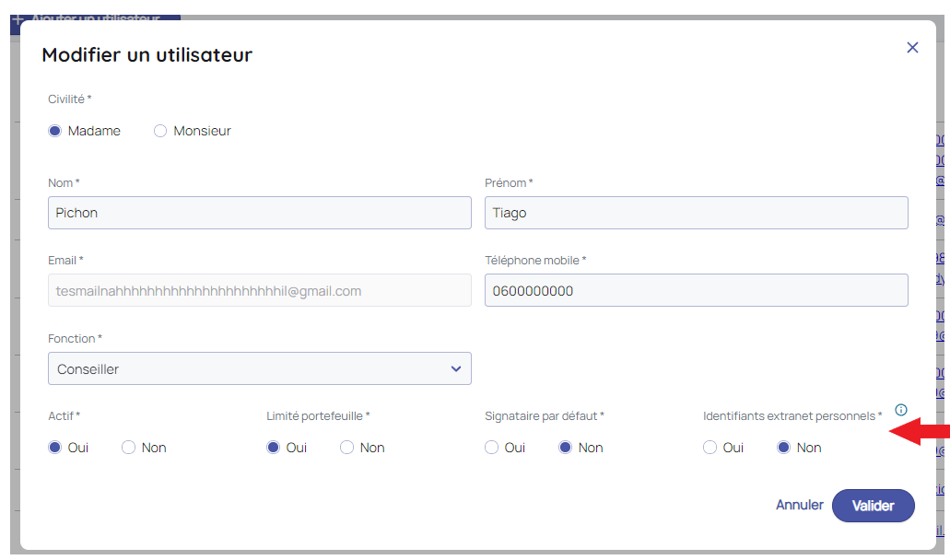Image resolution: width=950 pixels, height=560 pixels.
Task: Open the Fonction dropdown chevron
Action: tap(455, 369)
